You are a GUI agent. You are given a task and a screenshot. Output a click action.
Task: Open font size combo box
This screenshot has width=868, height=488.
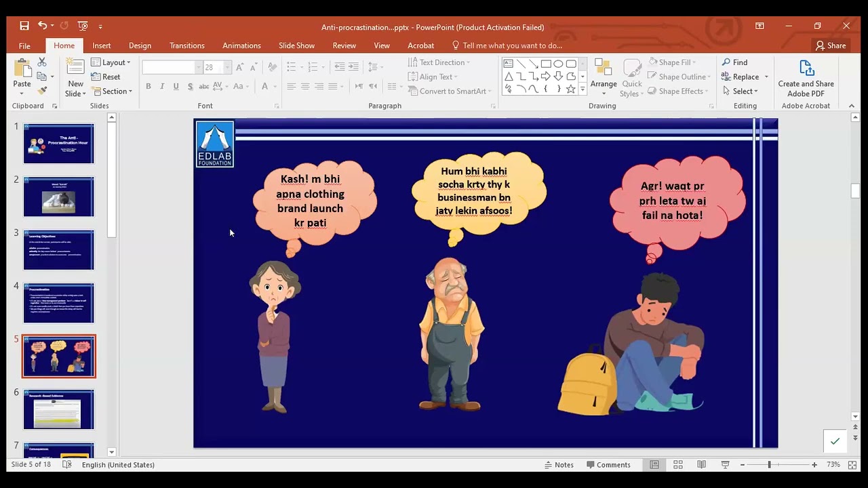coord(218,67)
